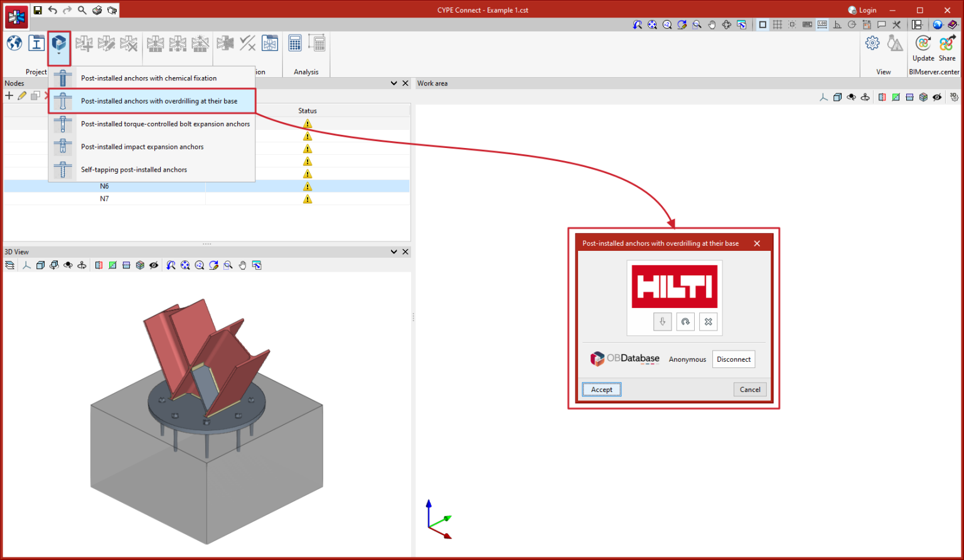Select the pan hand tool in top toolbar
The height and width of the screenshot is (560, 964).
712,24
